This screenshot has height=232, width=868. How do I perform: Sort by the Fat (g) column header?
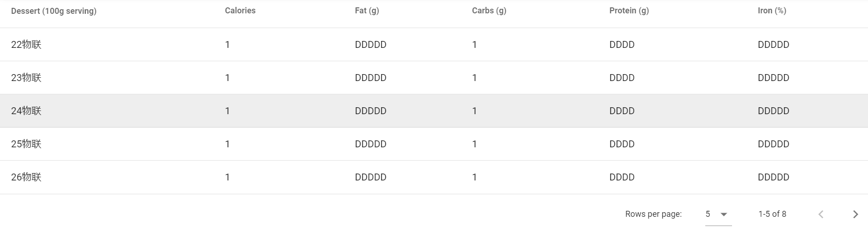367,11
